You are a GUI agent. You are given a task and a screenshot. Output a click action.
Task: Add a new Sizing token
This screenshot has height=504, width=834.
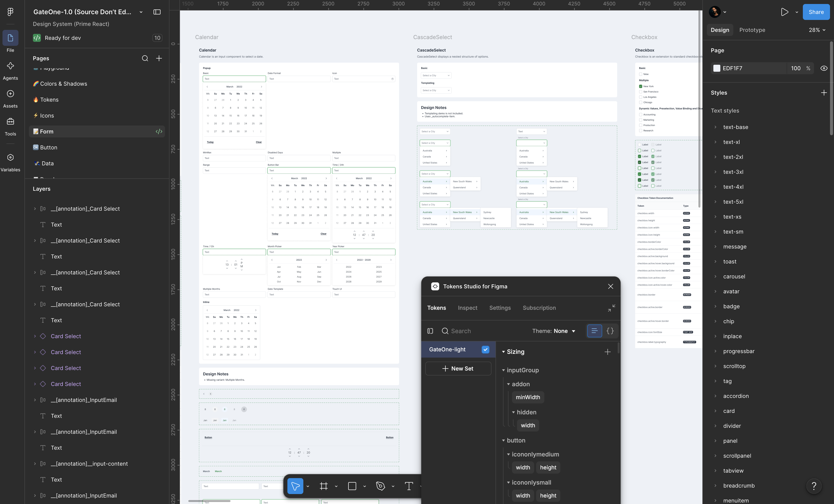pos(608,352)
